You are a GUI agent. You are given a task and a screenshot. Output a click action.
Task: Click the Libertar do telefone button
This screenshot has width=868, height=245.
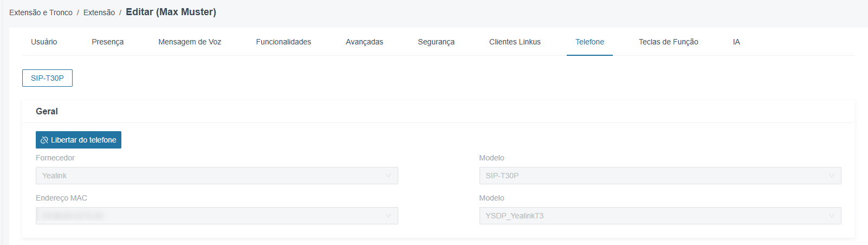click(x=79, y=140)
